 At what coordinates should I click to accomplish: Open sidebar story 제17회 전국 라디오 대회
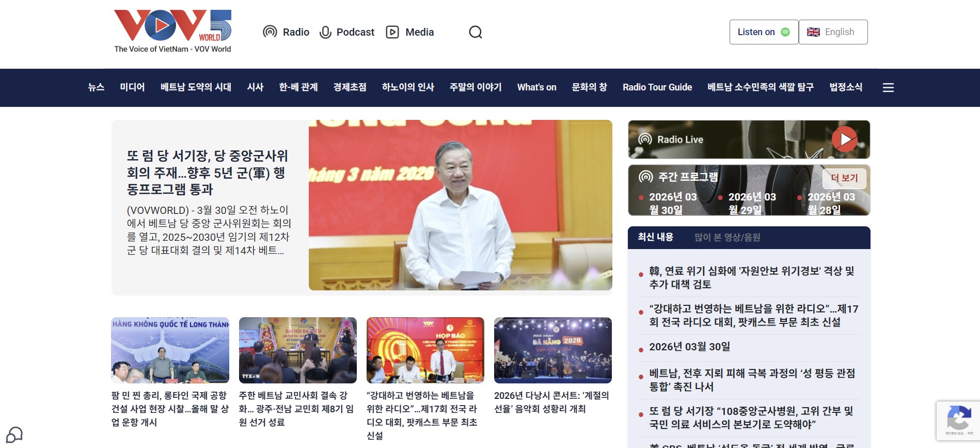(754, 315)
